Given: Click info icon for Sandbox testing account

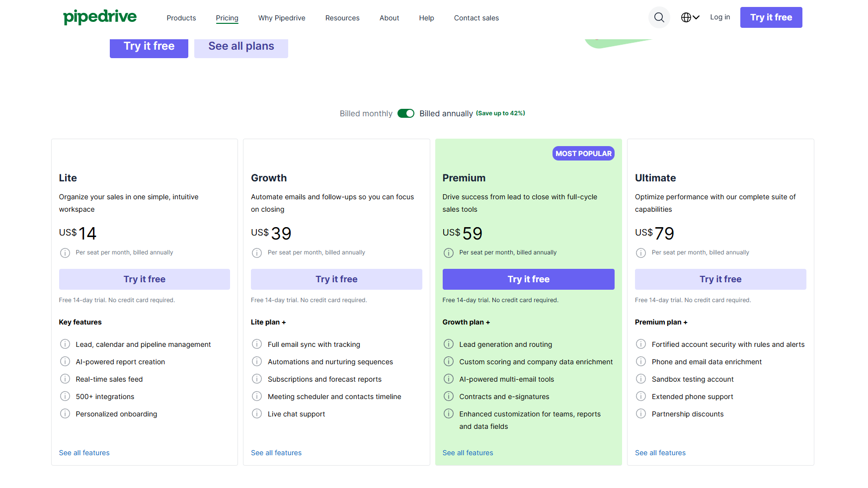Looking at the screenshot, I should (641, 379).
